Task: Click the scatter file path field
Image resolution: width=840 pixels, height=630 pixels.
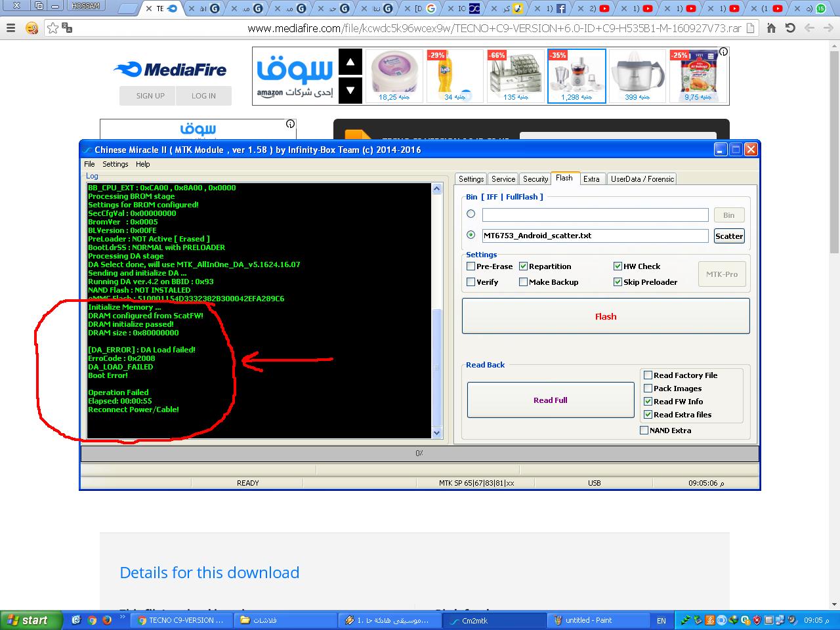Action: pyautogui.click(x=595, y=236)
